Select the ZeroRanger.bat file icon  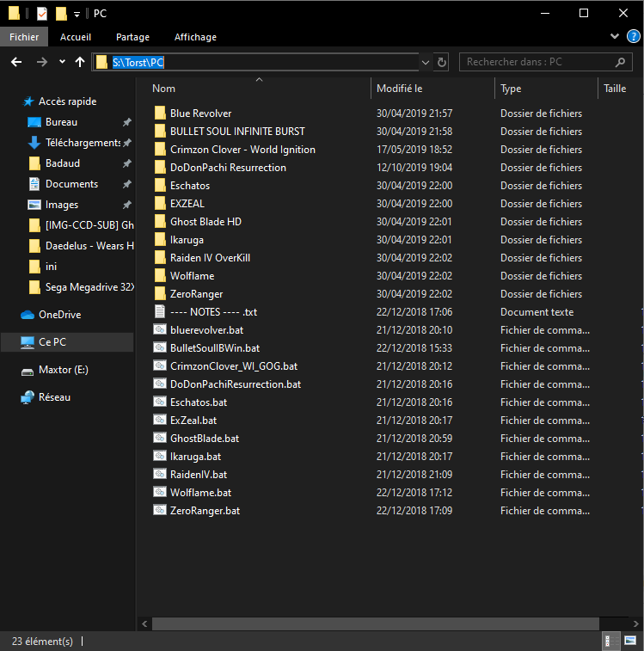tap(160, 510)
